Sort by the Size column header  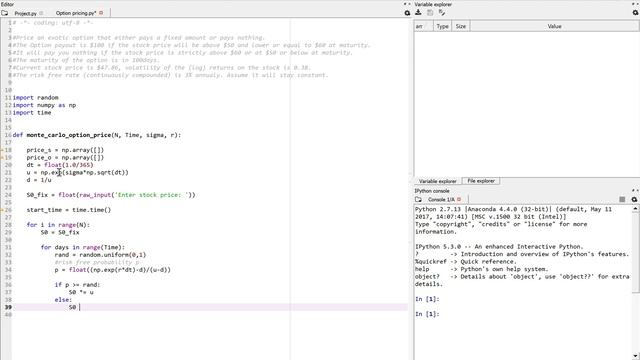point(461,26)
